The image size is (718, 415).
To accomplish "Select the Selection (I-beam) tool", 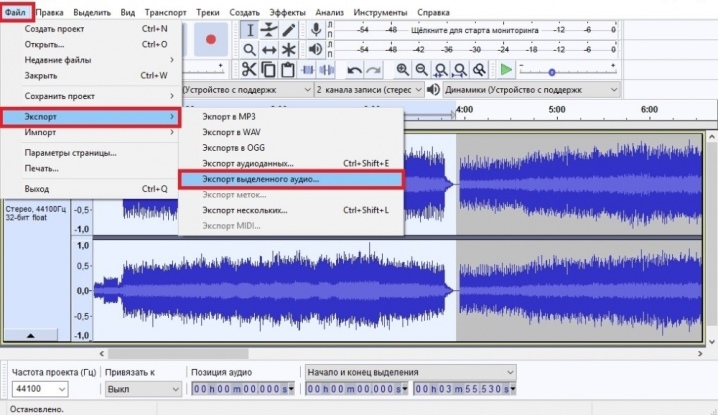I will [x=250, y=30].
